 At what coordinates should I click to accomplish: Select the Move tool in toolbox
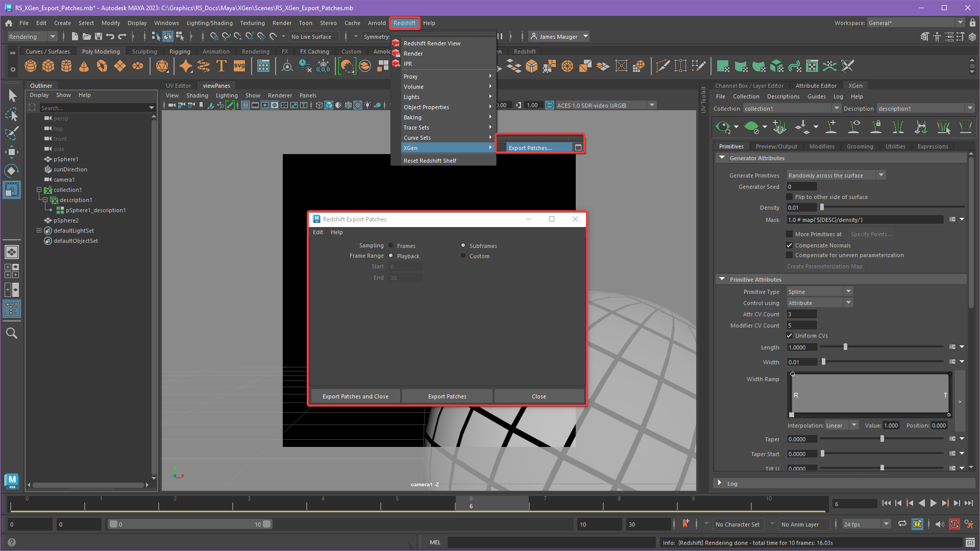[12, 152]
